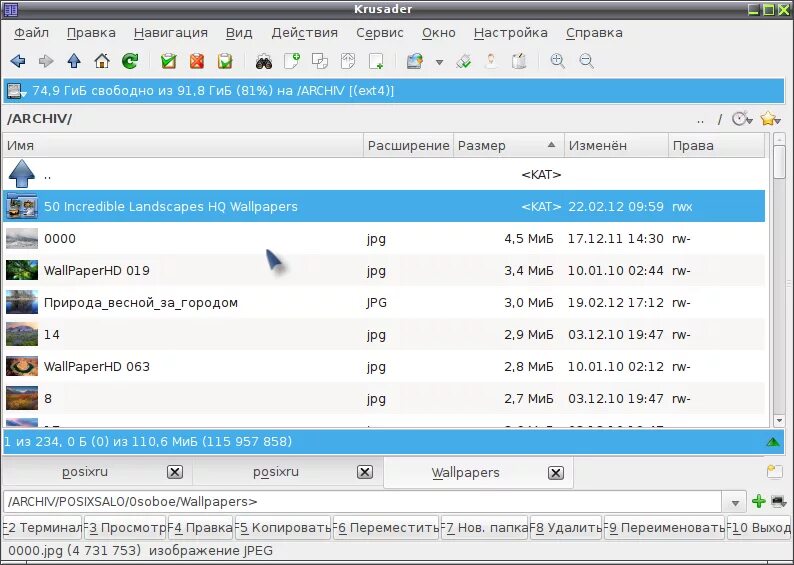Image resolution: width=794 pixels, height=565 pixels.
Task: Go to the home directory
Action: click(102, 61)
